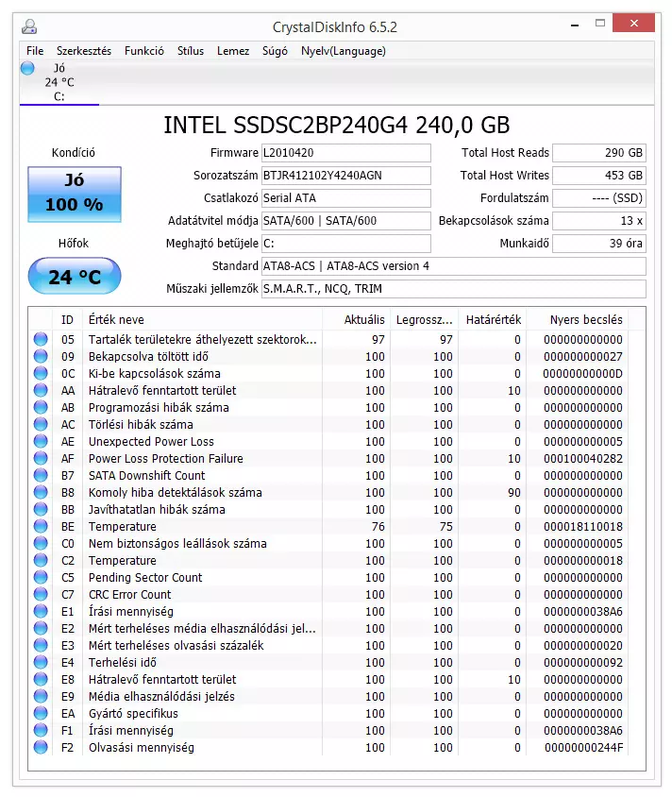Viewport: 672px width, 797px height.
Task: Minimize the CrystalDiskInfo window
Action: [x=575, y=24]
